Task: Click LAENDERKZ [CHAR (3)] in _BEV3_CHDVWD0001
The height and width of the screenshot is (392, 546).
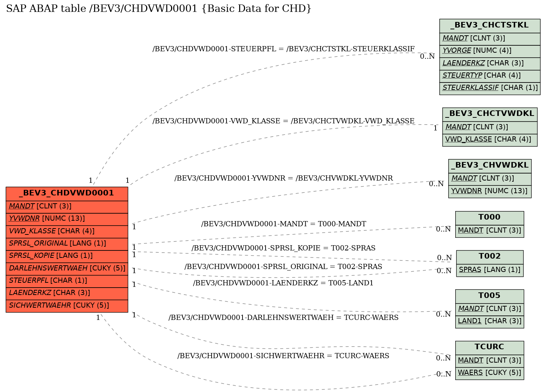Action: click(x=67, y=293)
